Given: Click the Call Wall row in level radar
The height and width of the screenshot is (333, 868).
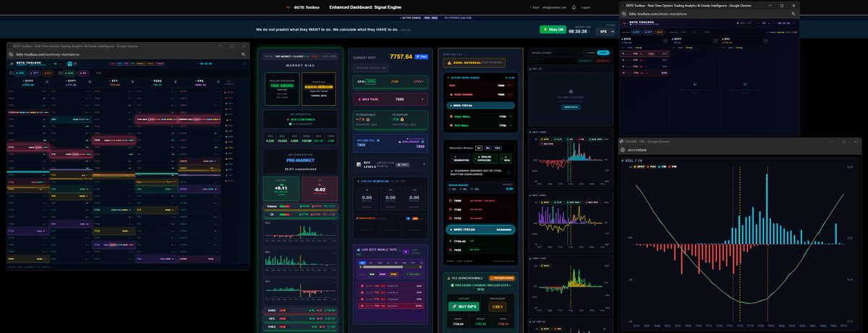Looking at the screenshot, I should click(481, 116).
